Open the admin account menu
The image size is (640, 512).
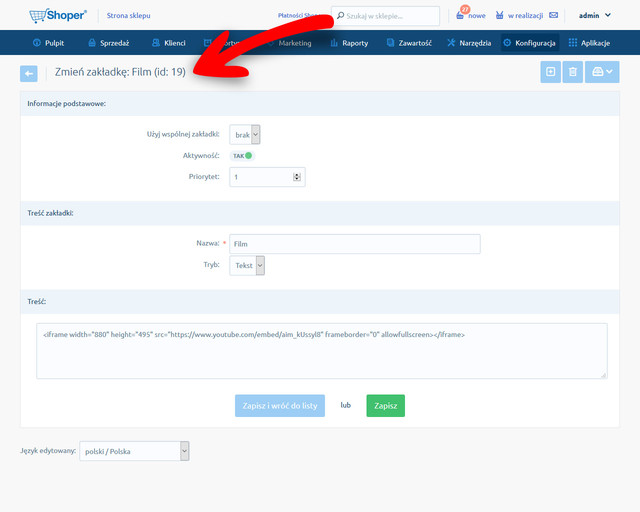(594, 15)
